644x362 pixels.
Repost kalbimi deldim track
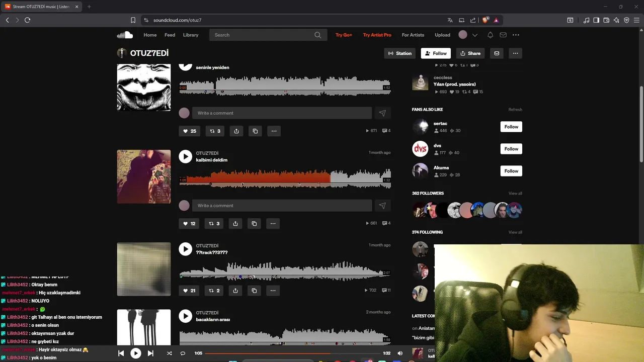point(214,223)
